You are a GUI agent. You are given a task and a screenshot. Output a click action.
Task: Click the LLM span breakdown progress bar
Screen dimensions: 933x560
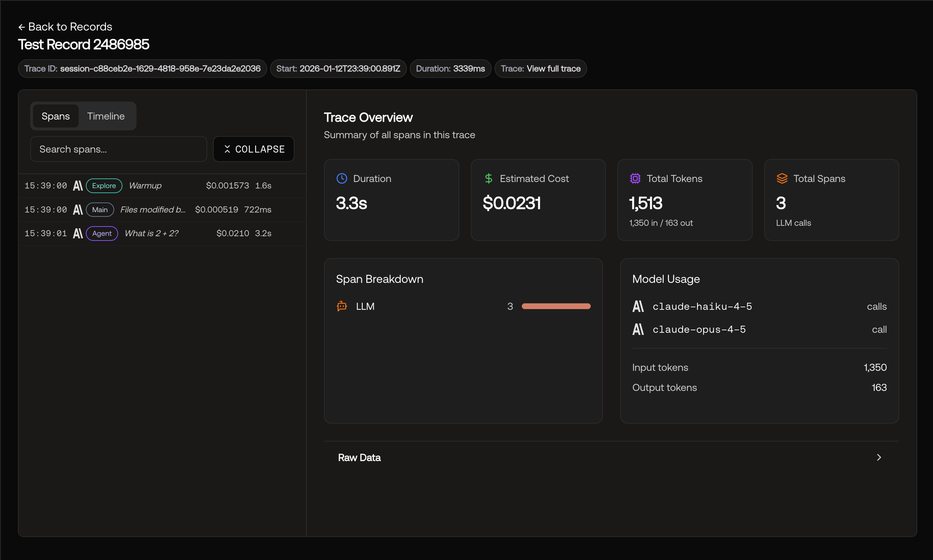click(x=556, y=306)
